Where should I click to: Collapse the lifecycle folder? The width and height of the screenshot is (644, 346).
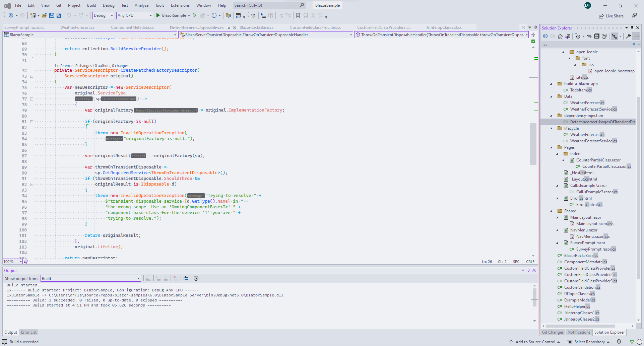pos(552,128)
